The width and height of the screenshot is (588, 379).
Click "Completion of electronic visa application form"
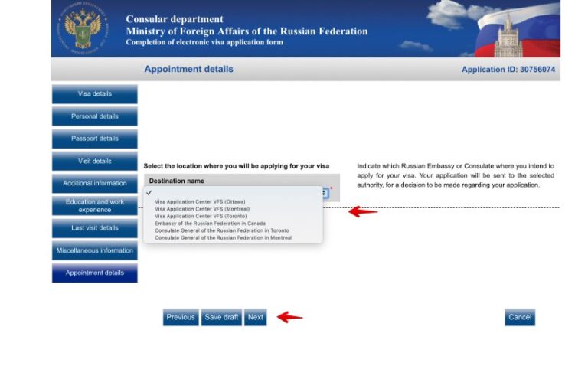pyautogui.click(x=204, y=42)
